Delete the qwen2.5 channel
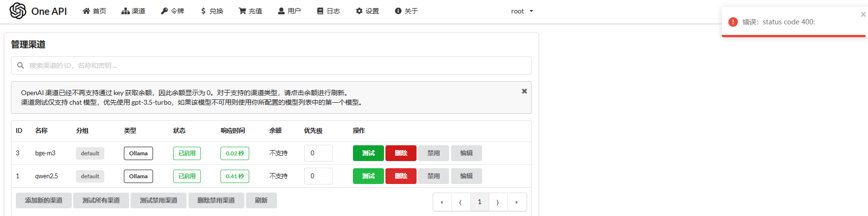The width and height of the screenshot is (868, 216). click(401, 176)
